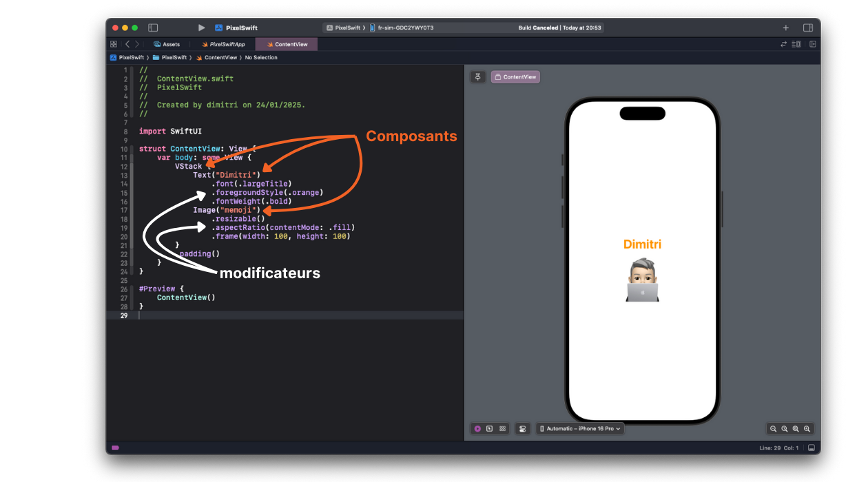Select the ContentView editor tab
The width and height of the screenshot is (868, 482).
pyautogui.click(x=287, y=44)
